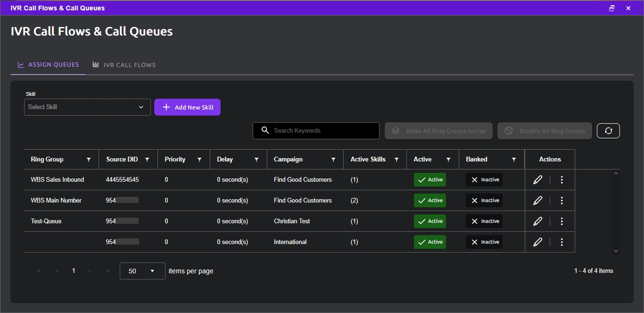Sort by Source DID column header

point(122,160)
